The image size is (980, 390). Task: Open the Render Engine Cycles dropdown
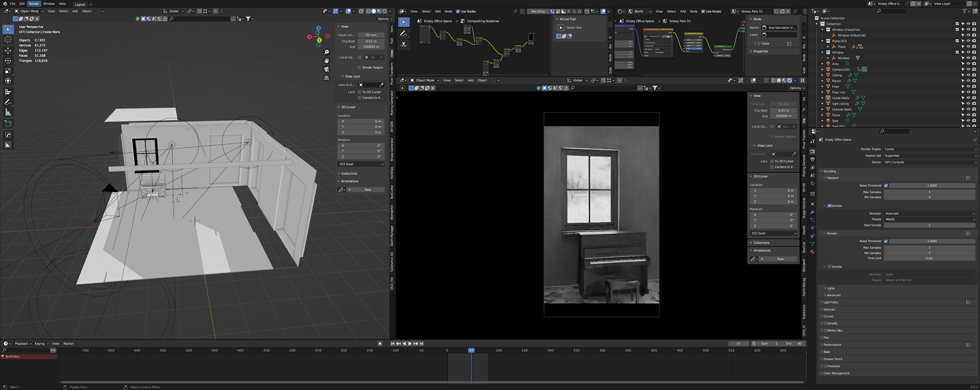[x=930, y=149]
